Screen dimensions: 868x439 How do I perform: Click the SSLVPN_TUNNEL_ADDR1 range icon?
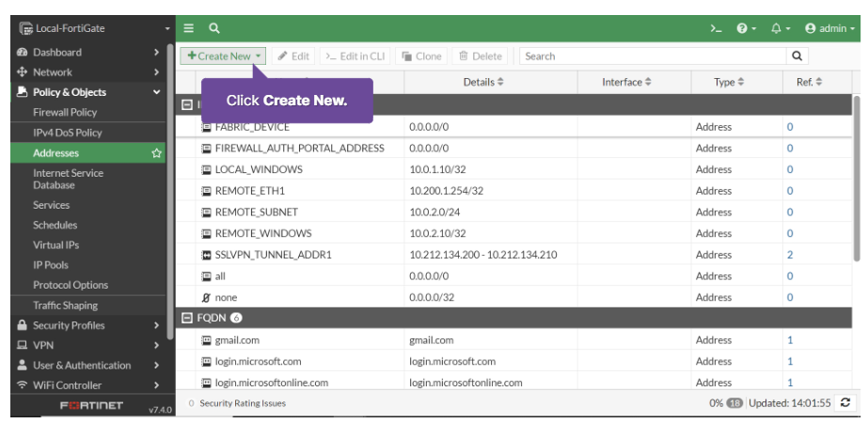coord(206,255)
